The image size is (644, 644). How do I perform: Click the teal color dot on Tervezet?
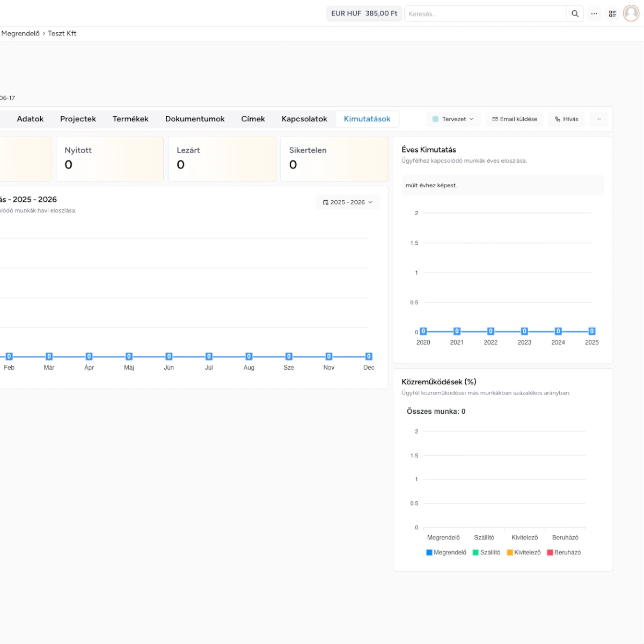tap(435, 119)
